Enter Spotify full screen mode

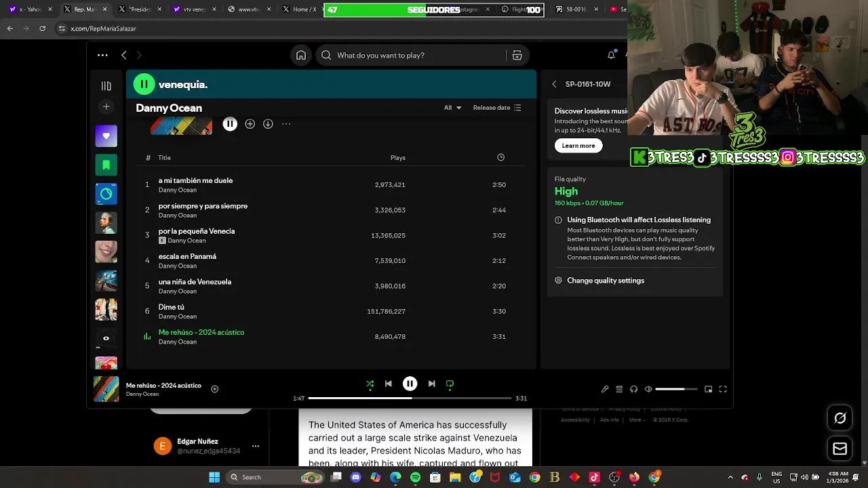tap(723, 389)
